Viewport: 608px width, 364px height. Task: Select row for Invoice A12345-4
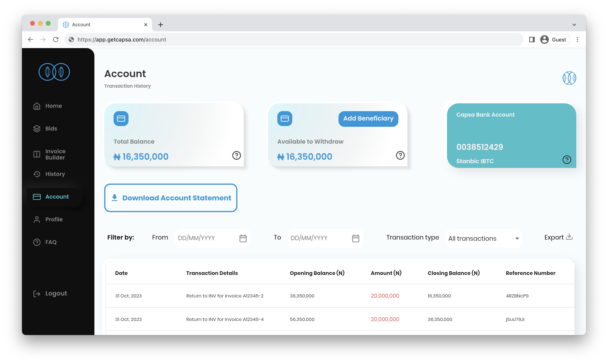pyautogui.click(x=340, y=319)
